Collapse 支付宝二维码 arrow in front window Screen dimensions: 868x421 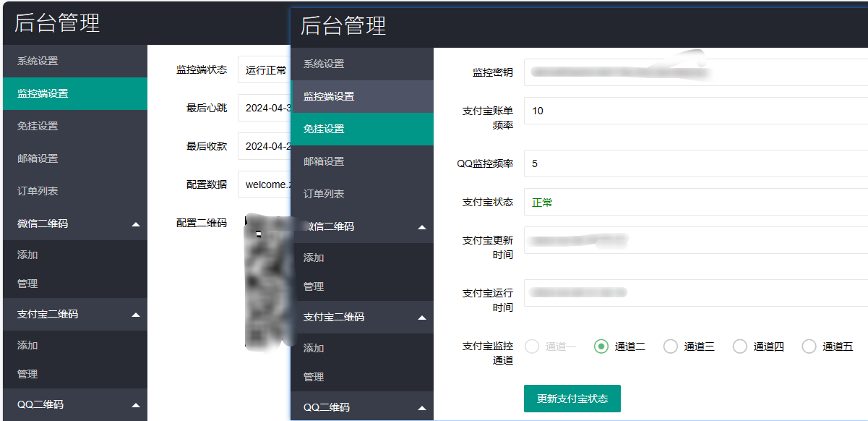(x=422, y=318)
